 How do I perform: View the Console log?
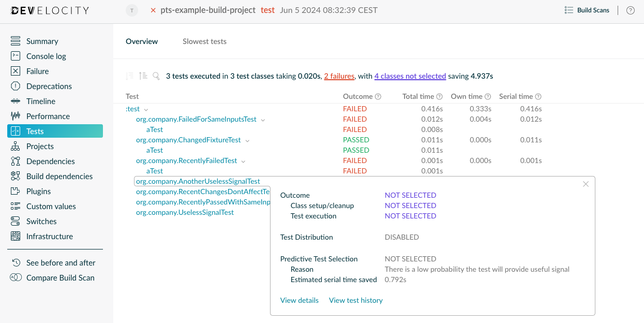tap(46, 56)
